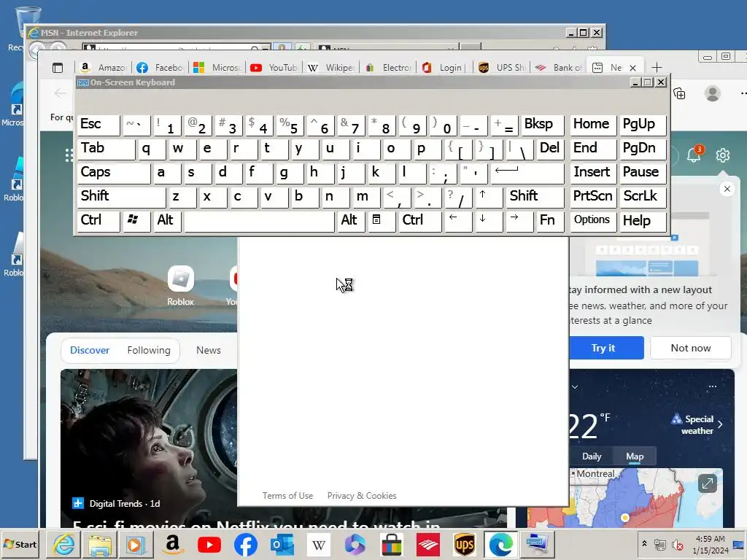Open Edge page settings gear icon
747x560 pixels.
pos(723,155)
